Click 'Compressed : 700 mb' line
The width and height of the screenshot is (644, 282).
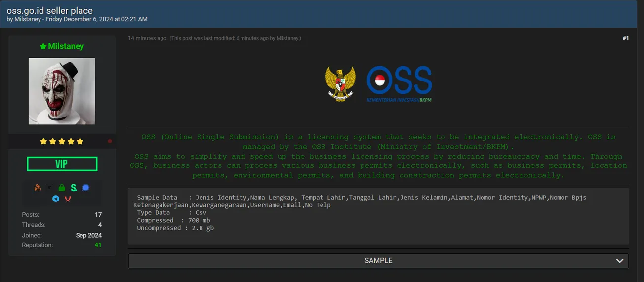click(173, 220)
